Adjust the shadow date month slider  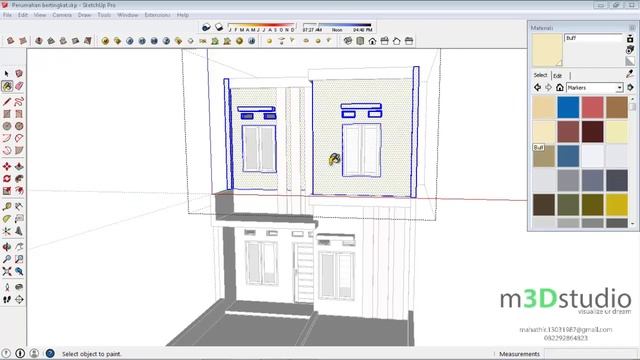tap(262, 27)
